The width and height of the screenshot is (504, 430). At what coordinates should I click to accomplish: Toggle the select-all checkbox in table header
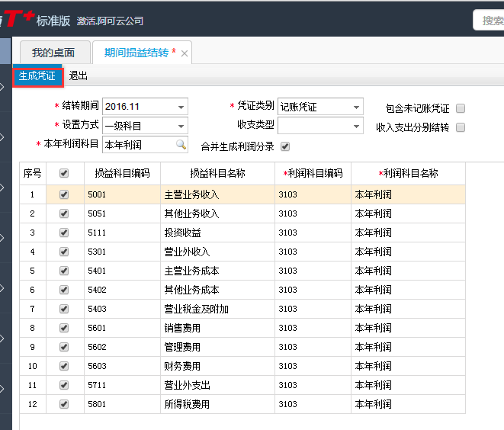pos(64,173)
